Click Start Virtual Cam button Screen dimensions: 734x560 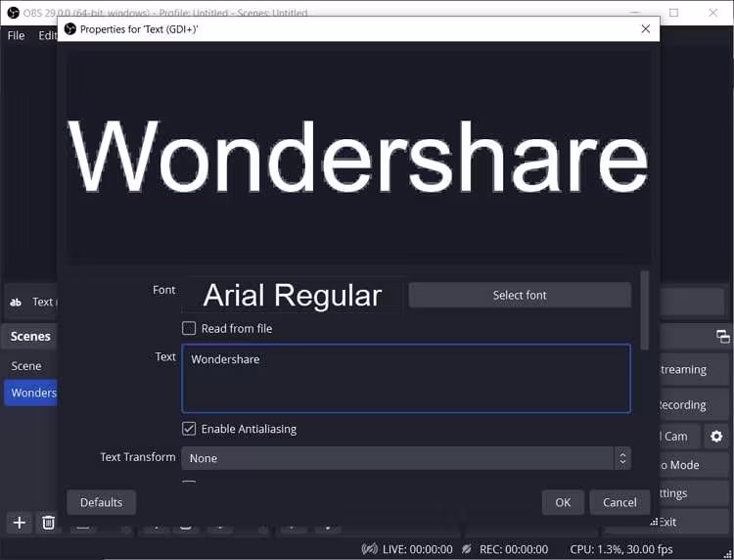click(680, 437)
